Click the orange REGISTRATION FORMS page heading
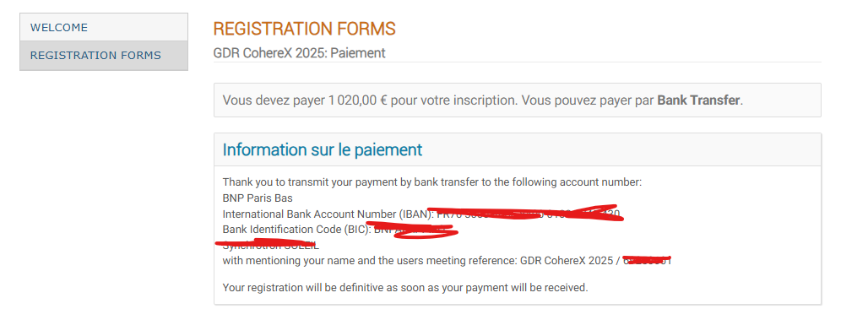 (305, 29)
